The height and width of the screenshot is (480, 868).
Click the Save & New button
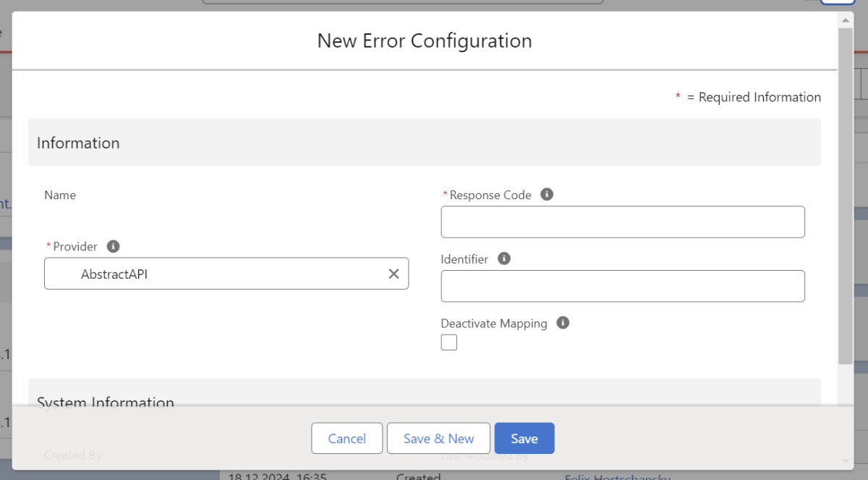click(x=438, y=439)
